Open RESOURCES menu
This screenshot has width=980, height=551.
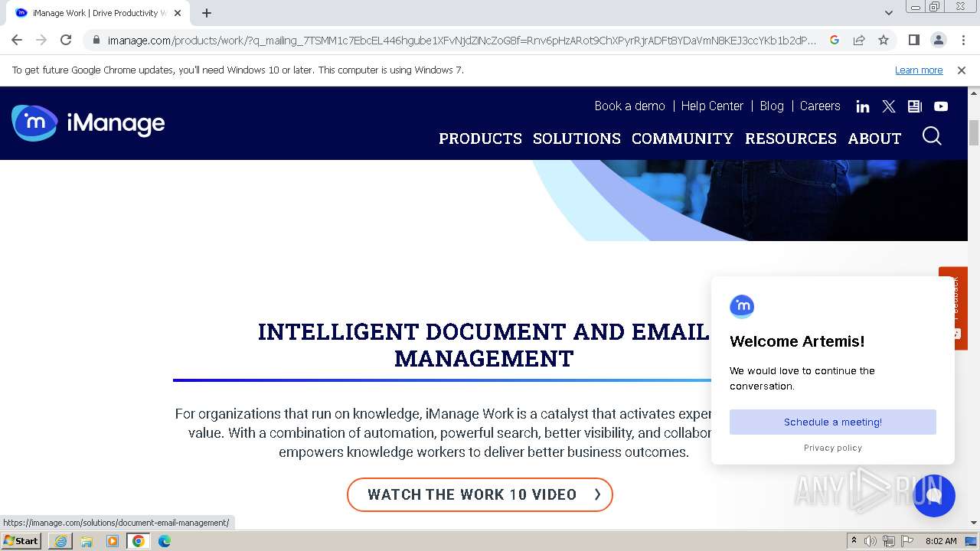791,139
